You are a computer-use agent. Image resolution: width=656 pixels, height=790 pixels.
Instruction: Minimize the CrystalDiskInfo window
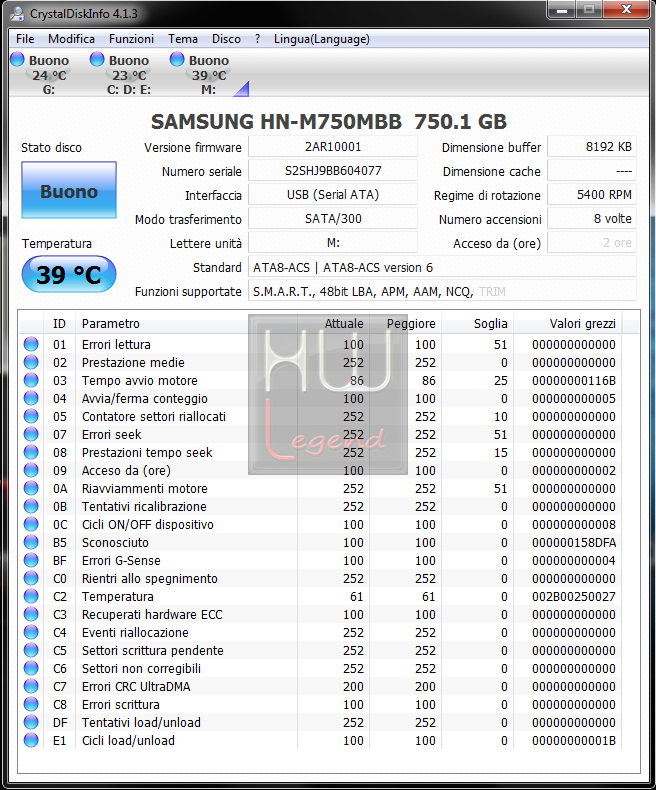pos(562,10)
